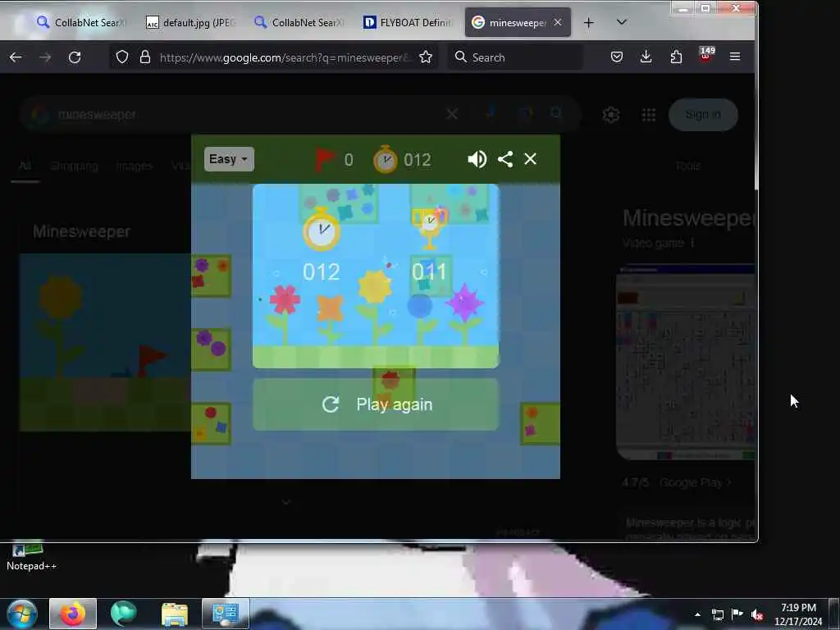Go forward in Firefox history
The image size is (840, 630).
click(45, 57)
